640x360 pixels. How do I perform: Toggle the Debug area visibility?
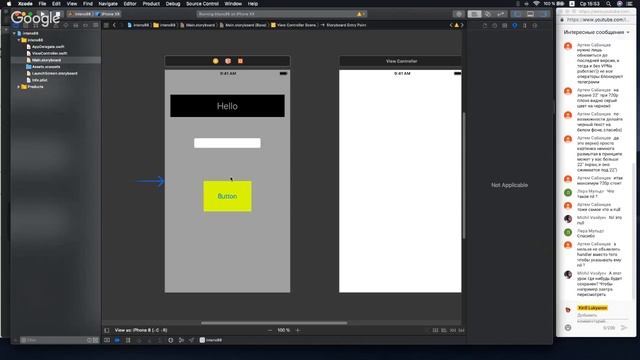(x=530, y=14)
